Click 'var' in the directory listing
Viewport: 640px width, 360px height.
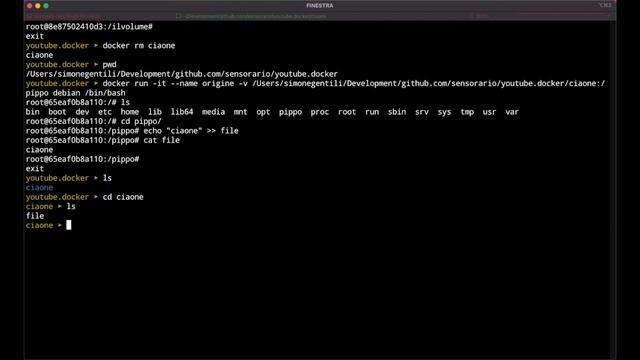point(512,112)
